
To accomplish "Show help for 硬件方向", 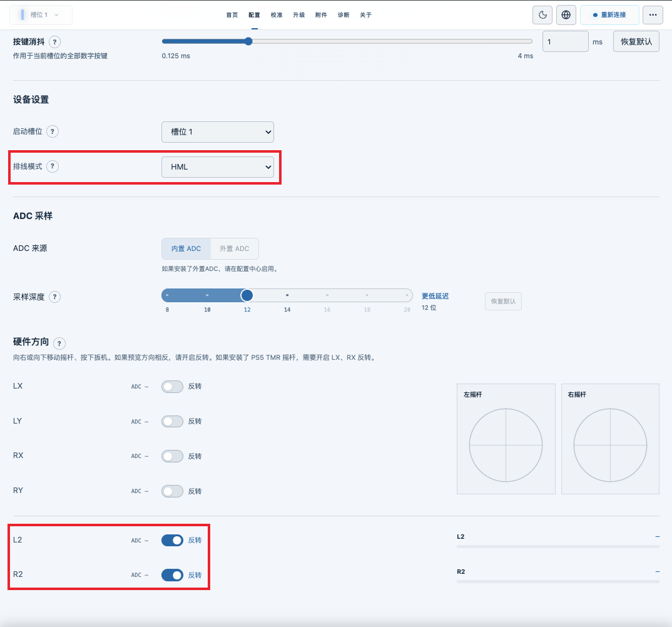I will coord(59,344).
